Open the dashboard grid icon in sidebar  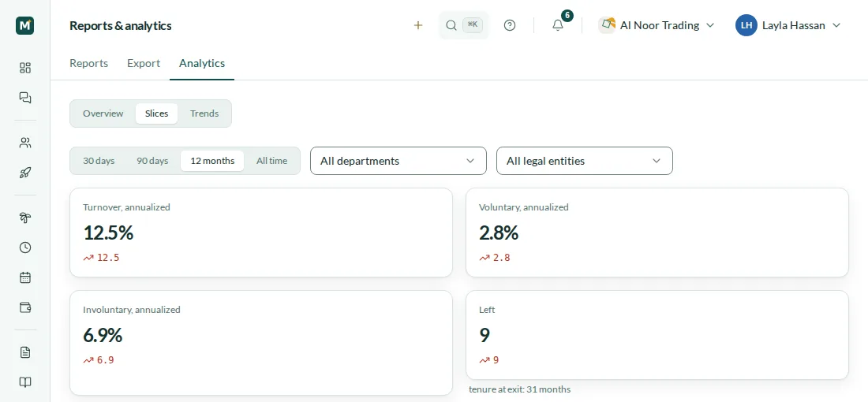25,68
